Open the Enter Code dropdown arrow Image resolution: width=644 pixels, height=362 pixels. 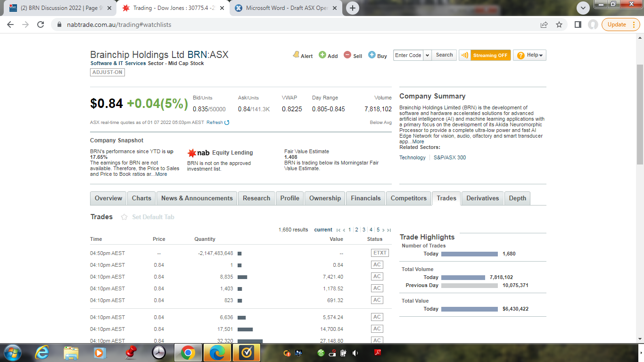tap(427, 55)
